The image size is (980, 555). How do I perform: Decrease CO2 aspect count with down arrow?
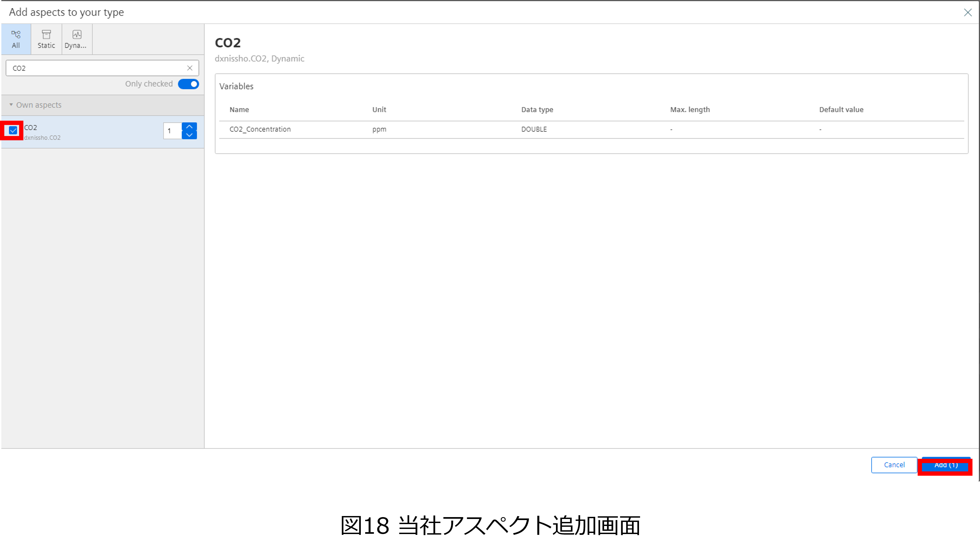pyautogui.click(x=189, y=135)
